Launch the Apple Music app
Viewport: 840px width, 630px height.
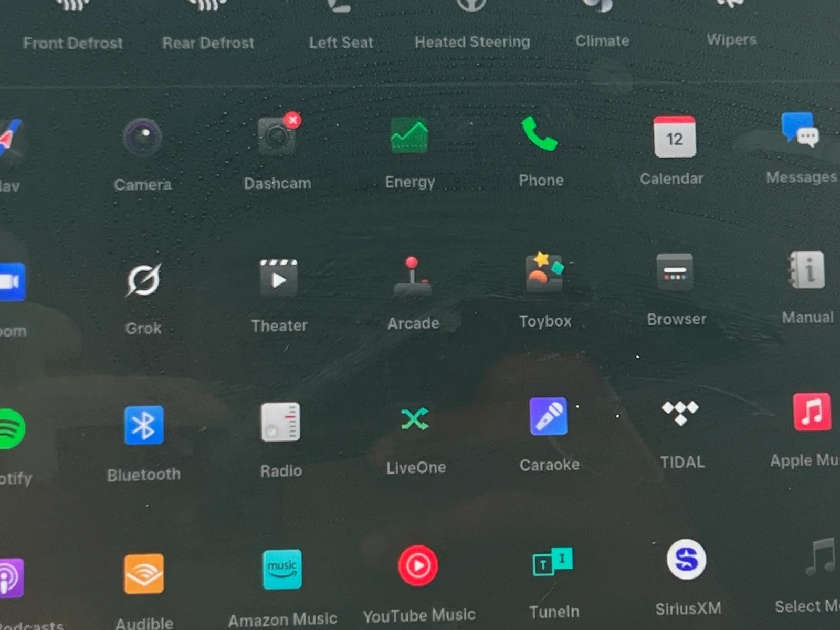(812, 412)
